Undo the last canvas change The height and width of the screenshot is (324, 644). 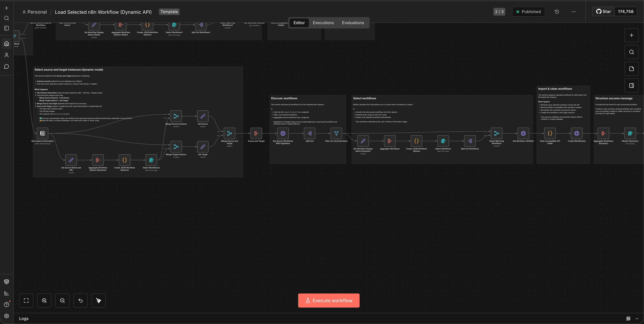click(81, 301)
